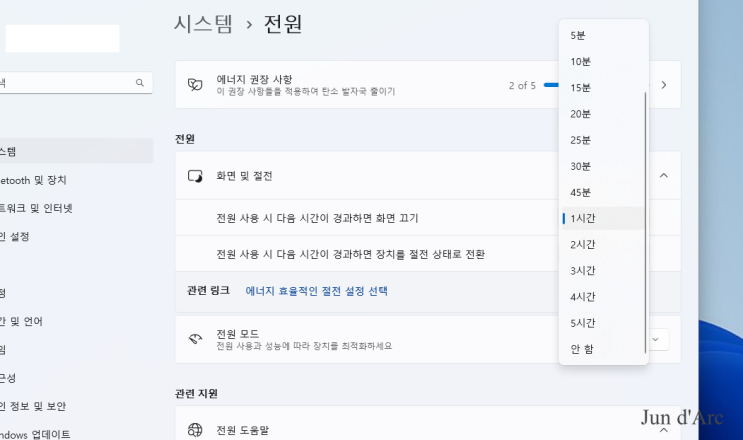
Task: Click the settings search input field
Action: 71,83
